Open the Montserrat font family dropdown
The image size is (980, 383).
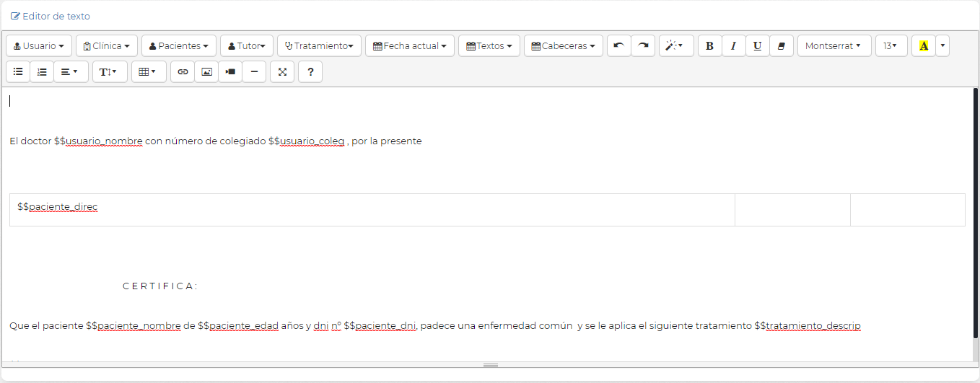[834, 46]
